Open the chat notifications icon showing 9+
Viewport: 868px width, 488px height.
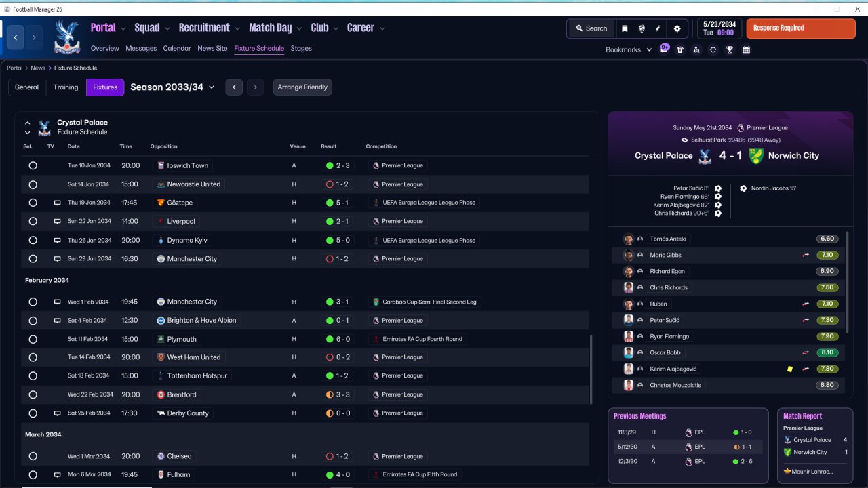pos(665,49)
